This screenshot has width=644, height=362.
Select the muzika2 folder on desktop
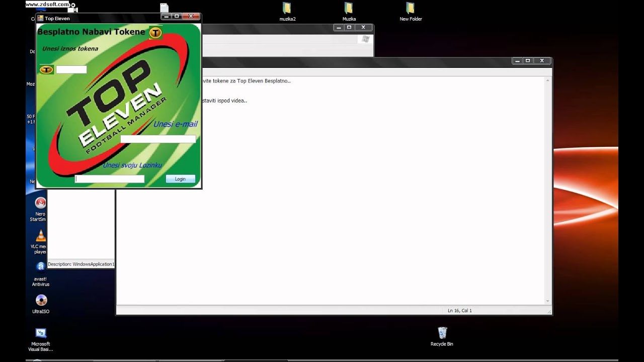[x=287, y=12]
